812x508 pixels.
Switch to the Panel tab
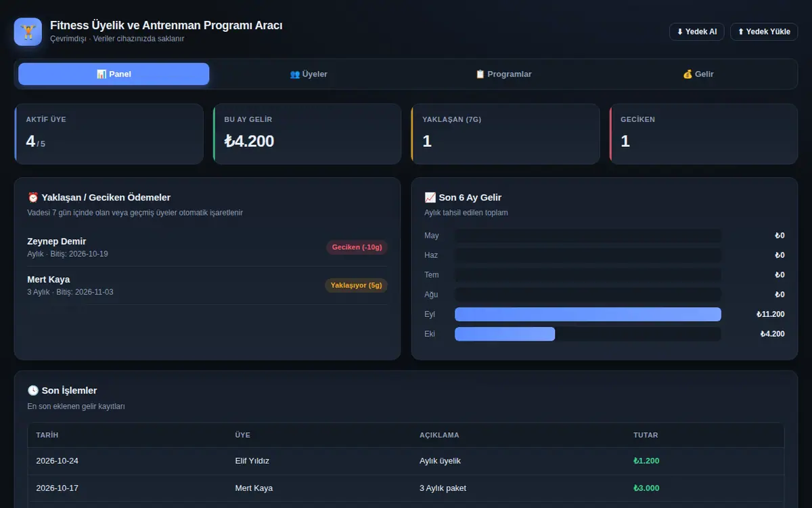114,74
